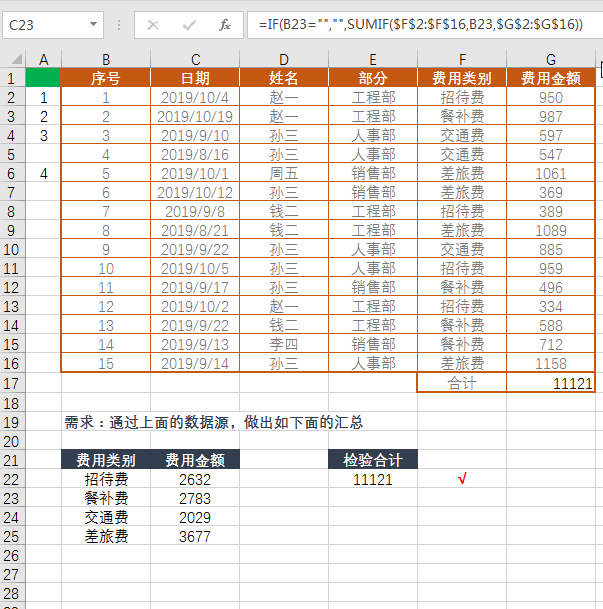Click the Select All corner triangle
This screenshot has width=603, height=609.
(11, 59)
